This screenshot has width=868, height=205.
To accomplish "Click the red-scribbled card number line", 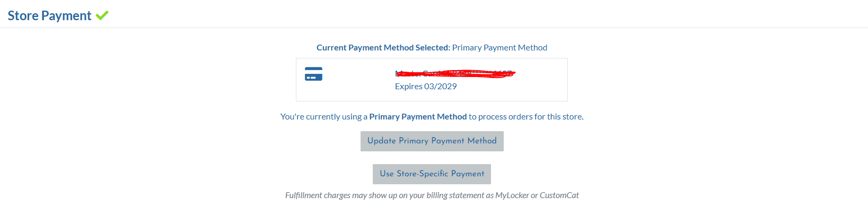I will (x=455, y=73).
